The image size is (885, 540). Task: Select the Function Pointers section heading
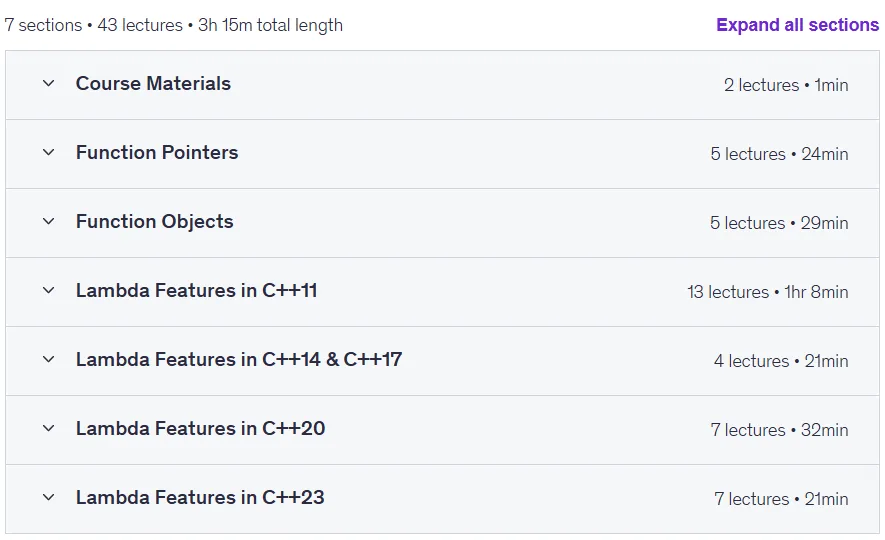point(157,152)
